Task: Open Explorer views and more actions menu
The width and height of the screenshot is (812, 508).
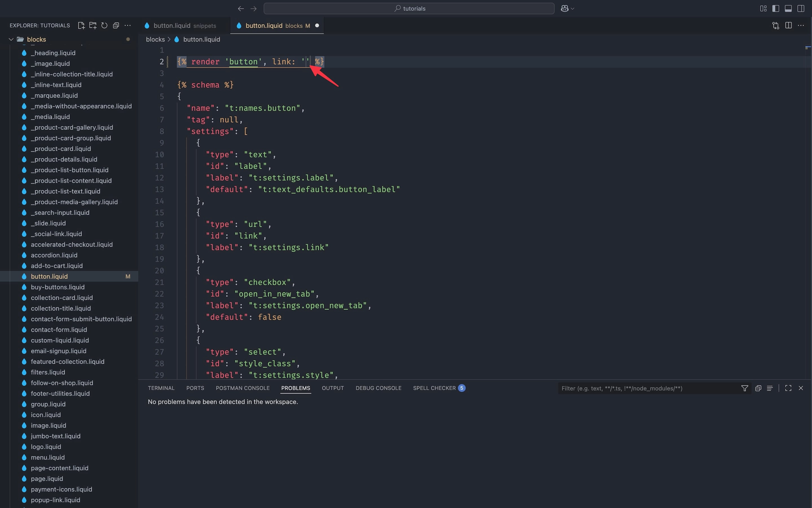Action: click(x=127, y=25)
